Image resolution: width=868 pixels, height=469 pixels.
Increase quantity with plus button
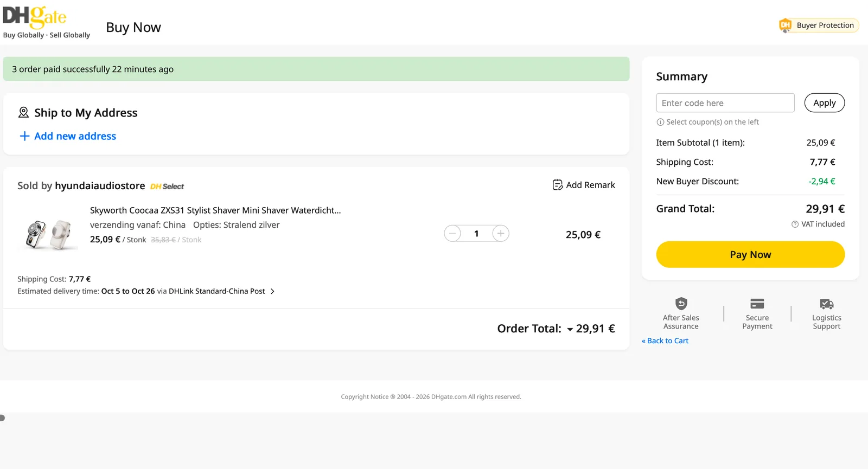[x=501, y=234]
